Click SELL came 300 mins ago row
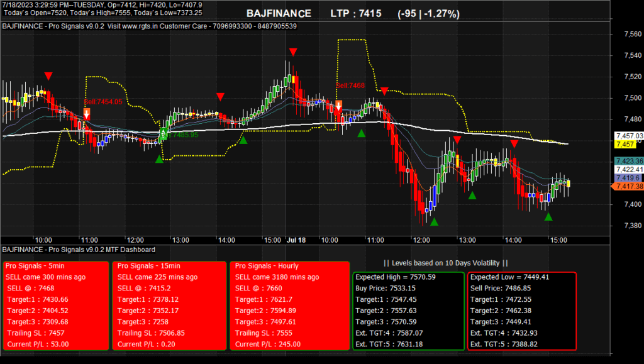644x364 pixels. (x=45, y=277)
